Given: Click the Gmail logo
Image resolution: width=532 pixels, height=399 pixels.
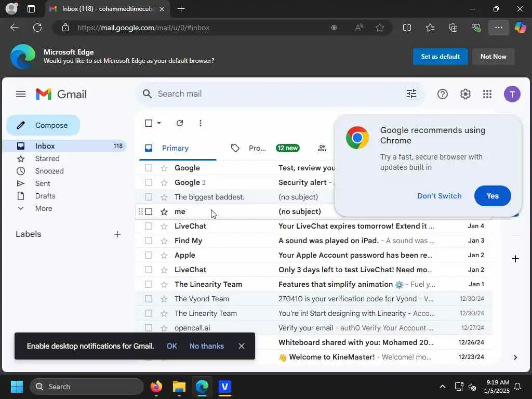Looking at the screenshot, I should click(x=61, y=94).
